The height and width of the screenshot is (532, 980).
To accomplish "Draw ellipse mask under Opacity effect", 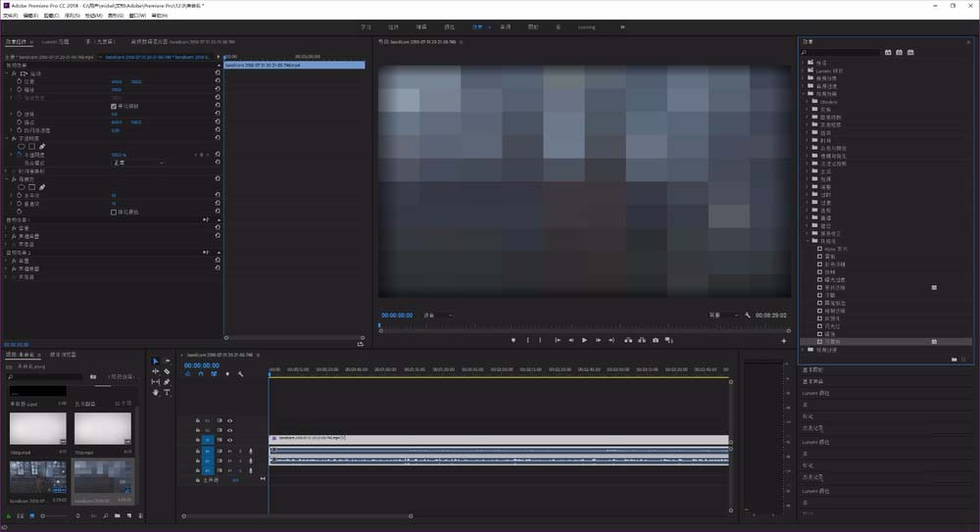I will coord(22,146).
